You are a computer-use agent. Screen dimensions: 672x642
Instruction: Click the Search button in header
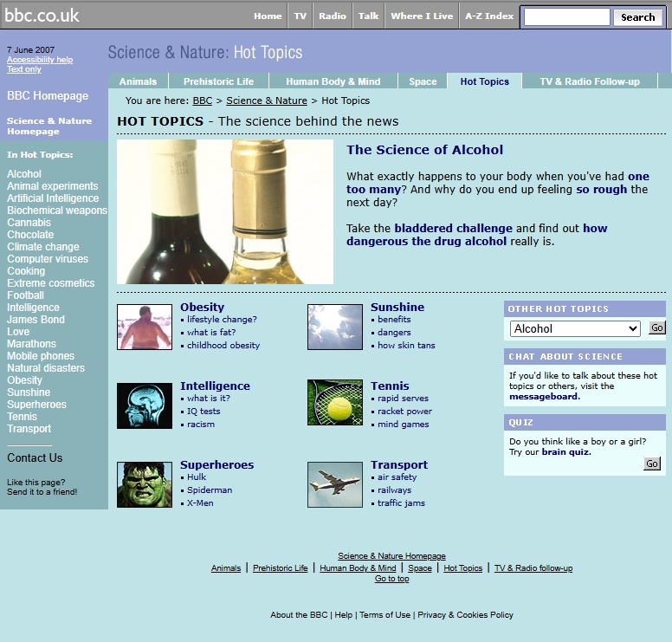637,17
